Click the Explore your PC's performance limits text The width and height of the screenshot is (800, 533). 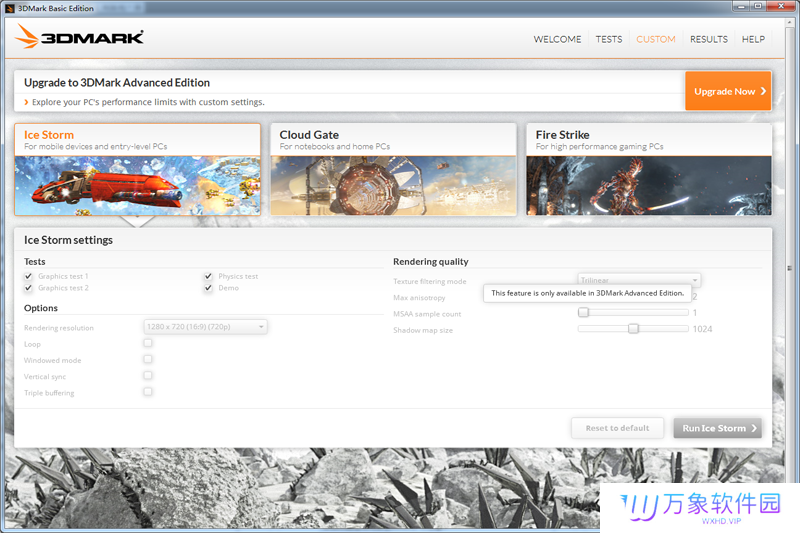(x=148, y=102)
